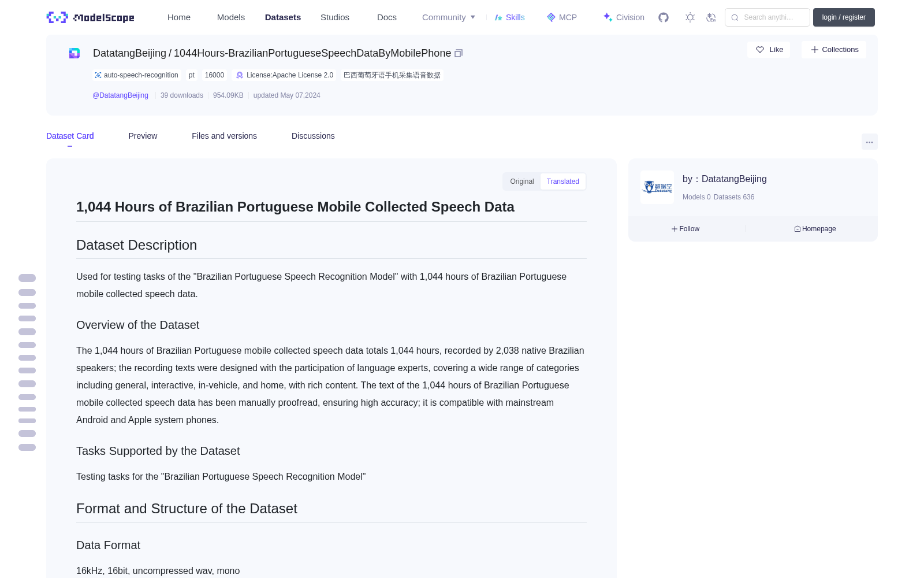Click the '39 downloads' text
Viewport: 924px width, 578px height.
click(x=182, y=95)
